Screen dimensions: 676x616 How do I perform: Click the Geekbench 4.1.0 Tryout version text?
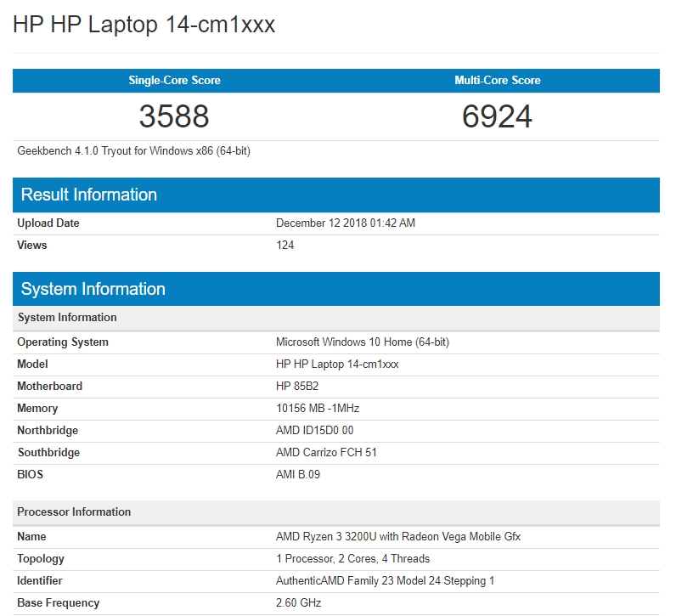(x=133, y=151)
